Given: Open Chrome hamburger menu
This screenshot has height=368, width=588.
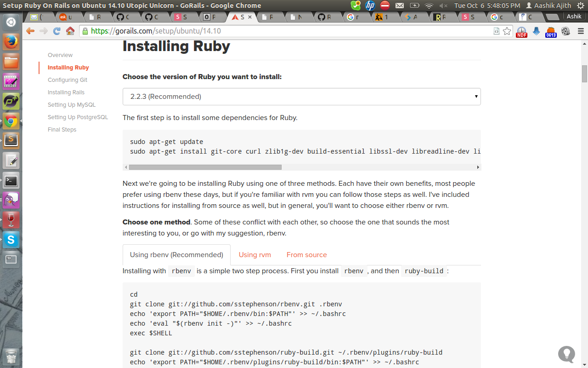Looking at the screenshot, I should click(580, 31).
